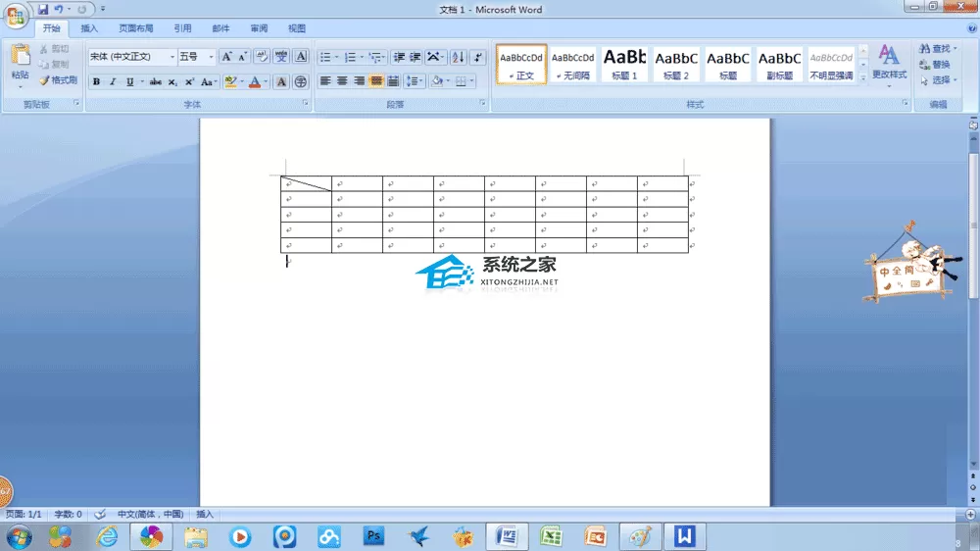The image size is (980, 551).
Task: Click the Character Shading icon
Action: (281, 82)
